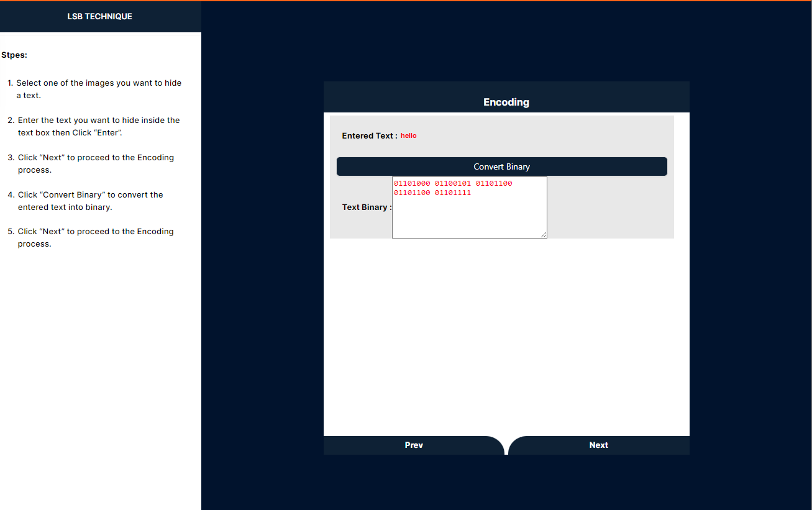Viewport: 812px width, 510px height.
Task: Click the "Entered Text :" label
Action: pos(370,136)
